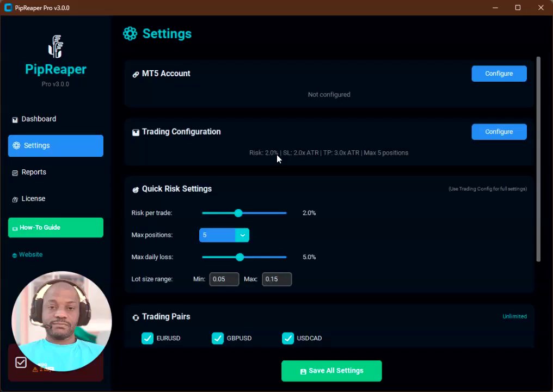Configure the Trading Configuration
Screen dimensions: 553x392
tap(499, 132)
